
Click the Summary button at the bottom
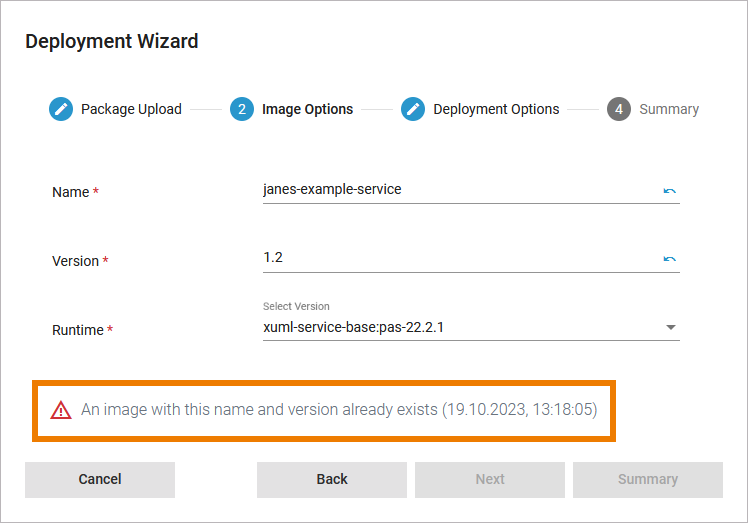pos(648,479)
